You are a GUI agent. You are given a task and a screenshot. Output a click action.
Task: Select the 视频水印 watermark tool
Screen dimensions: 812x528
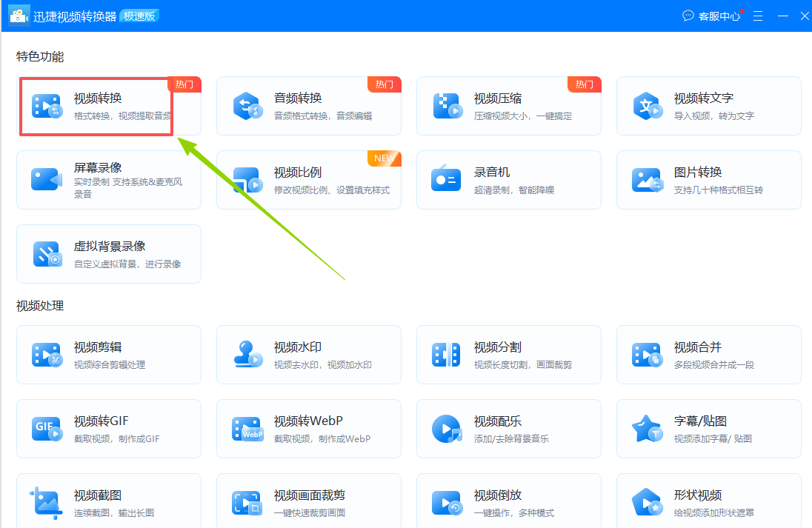pyautogui.click(x=308, y=354)
